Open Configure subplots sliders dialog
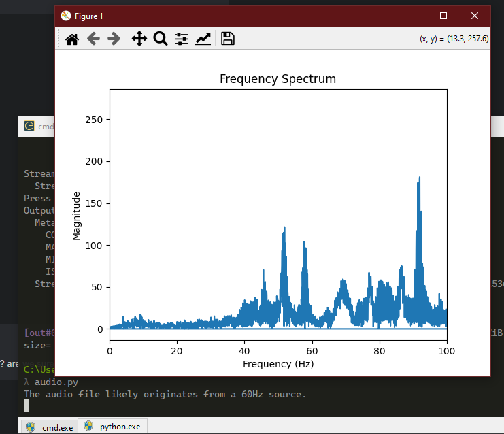Screen dimensions: 504x434 [x=182, y=39]
